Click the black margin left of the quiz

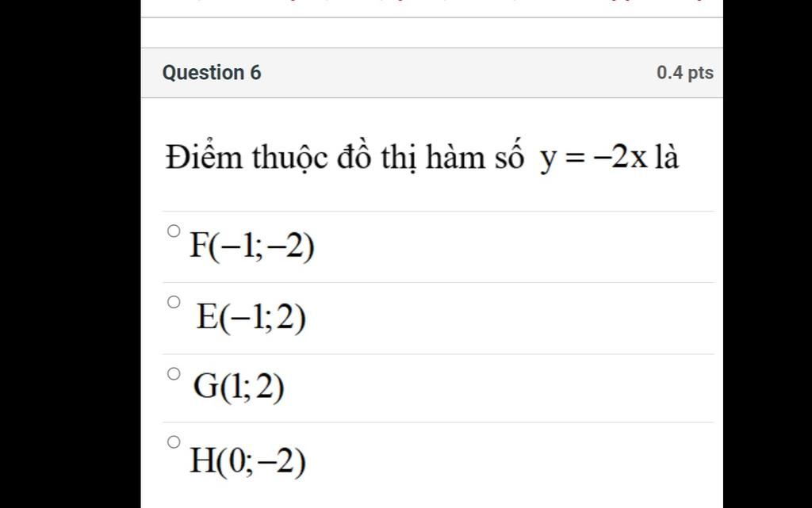pyautogui.click(x=70, y=254)
